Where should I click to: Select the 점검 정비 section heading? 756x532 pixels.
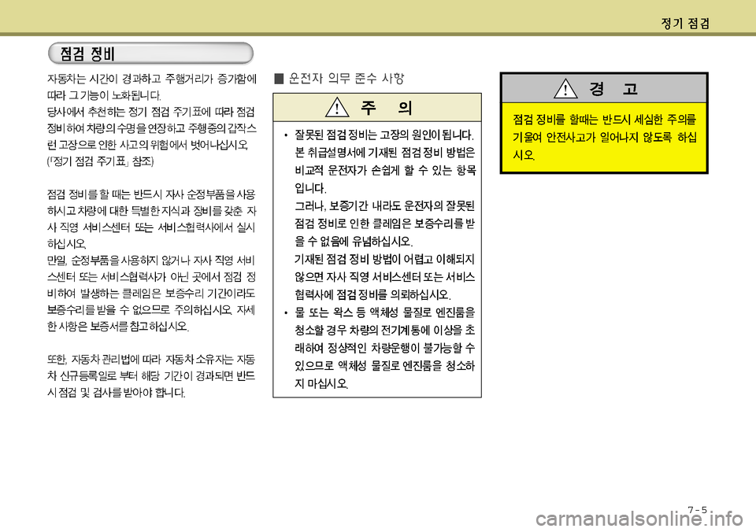pyautogui.click(x=87, y=54)
